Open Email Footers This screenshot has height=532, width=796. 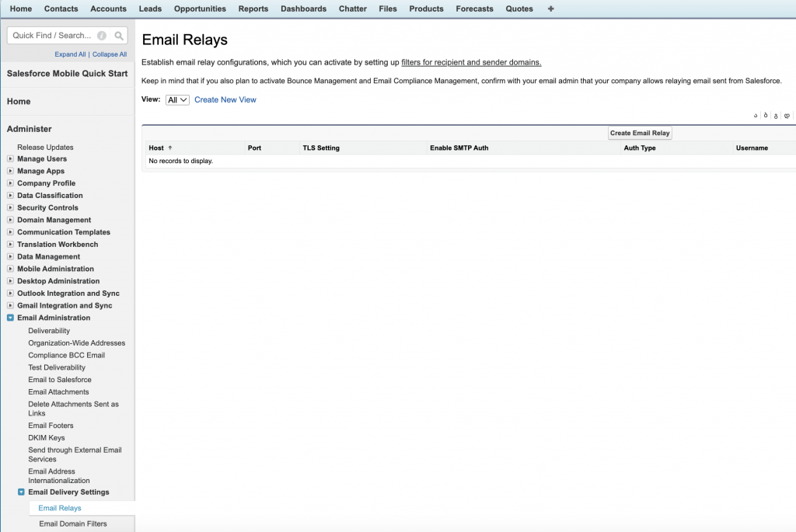pyautogui.click(x=51, y=426)
